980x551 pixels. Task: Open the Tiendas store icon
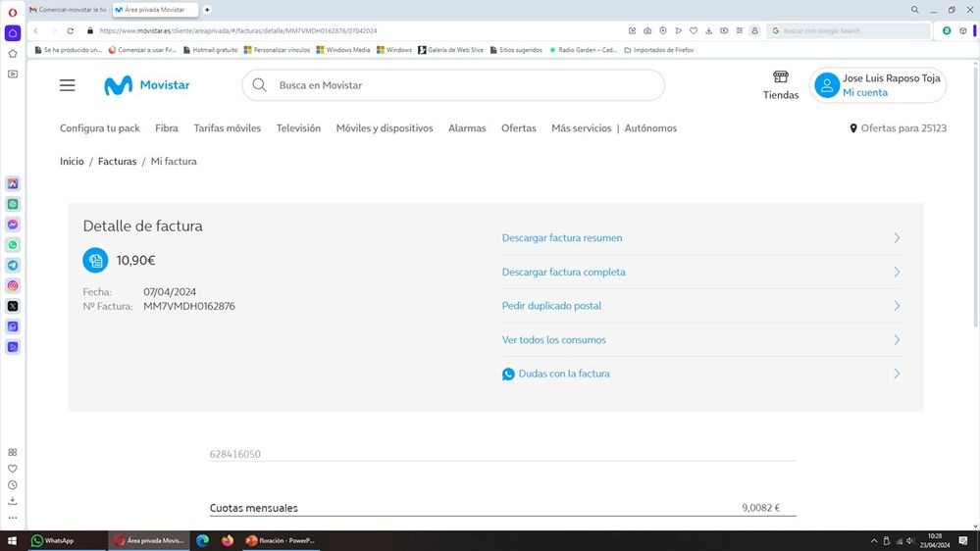tap(781, 77)
